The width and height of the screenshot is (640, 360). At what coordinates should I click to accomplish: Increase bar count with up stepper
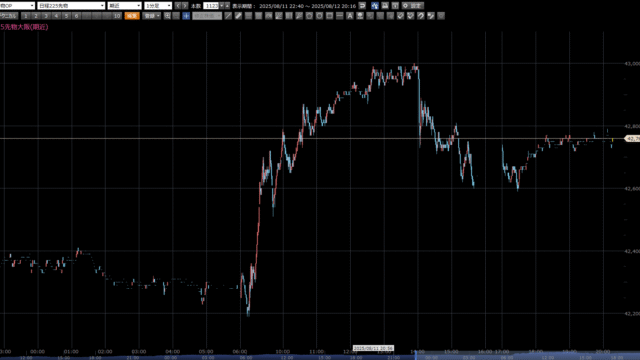pos(227,6)
